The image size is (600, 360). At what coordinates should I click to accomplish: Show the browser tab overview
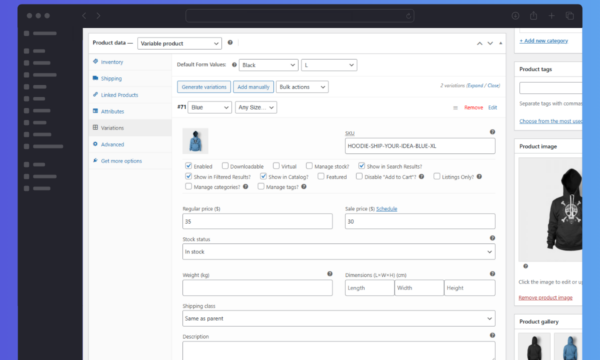tap(570, 16)
